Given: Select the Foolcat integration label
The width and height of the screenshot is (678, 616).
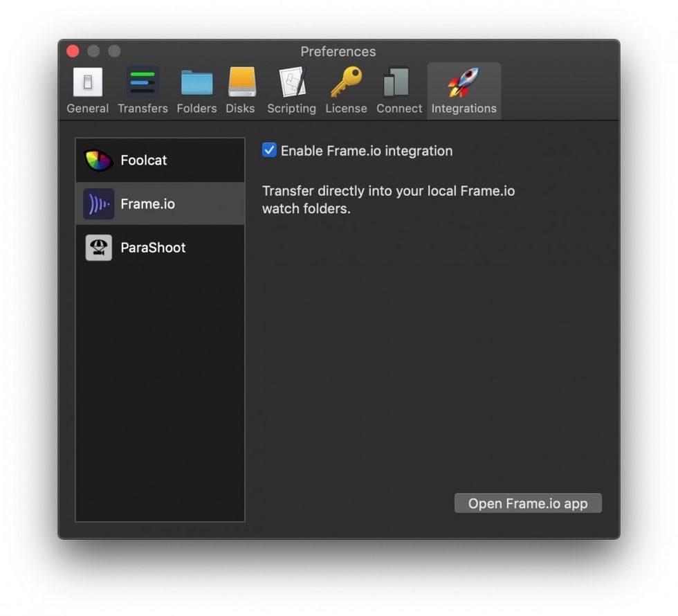Looking at the screenshot, I should pyautogui.click(x=144, y=161).
